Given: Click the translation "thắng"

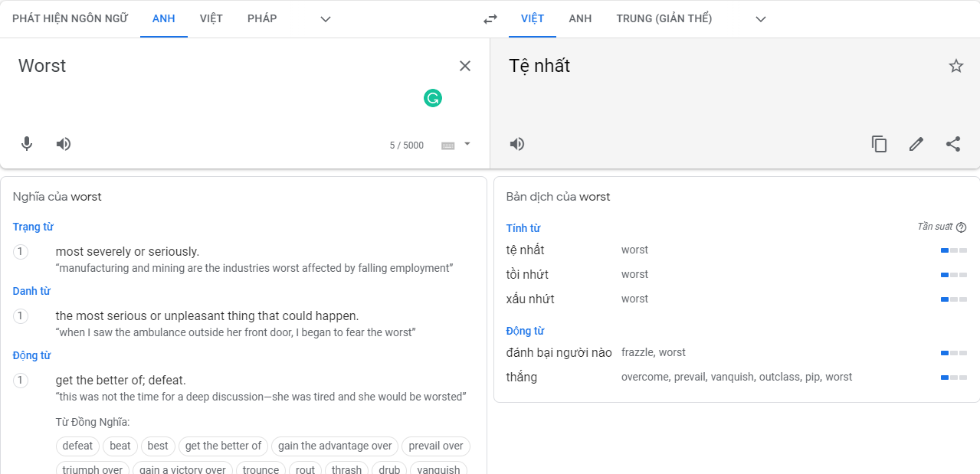Looking at the screenshot, I should pyautogui.click(x=522, y=378).
